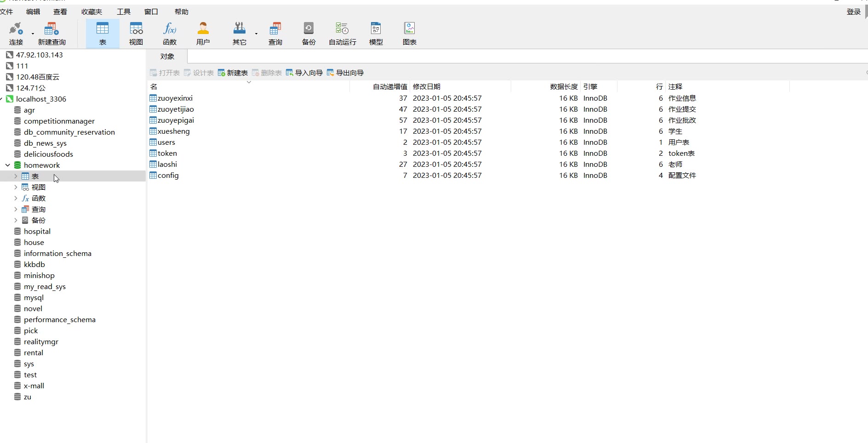Open the 窗口 menu
Image resolution: width=868 pixels, height=443 pixels.
[x=151, y=11]
